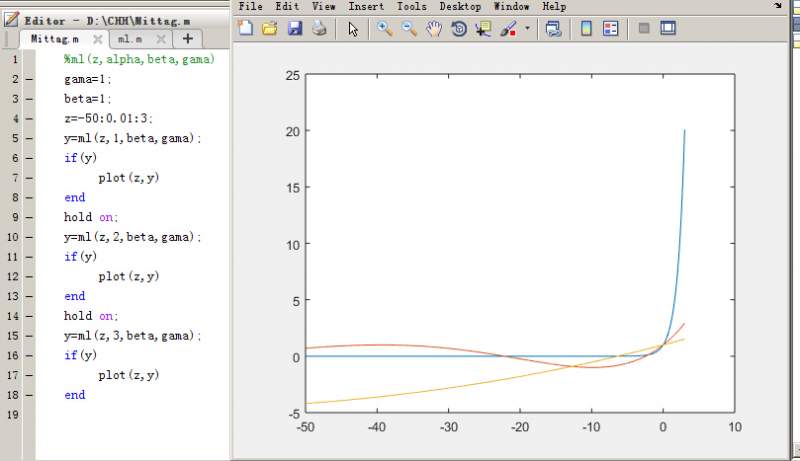Save the figure with the floppy disk icon

pos(295,28)
